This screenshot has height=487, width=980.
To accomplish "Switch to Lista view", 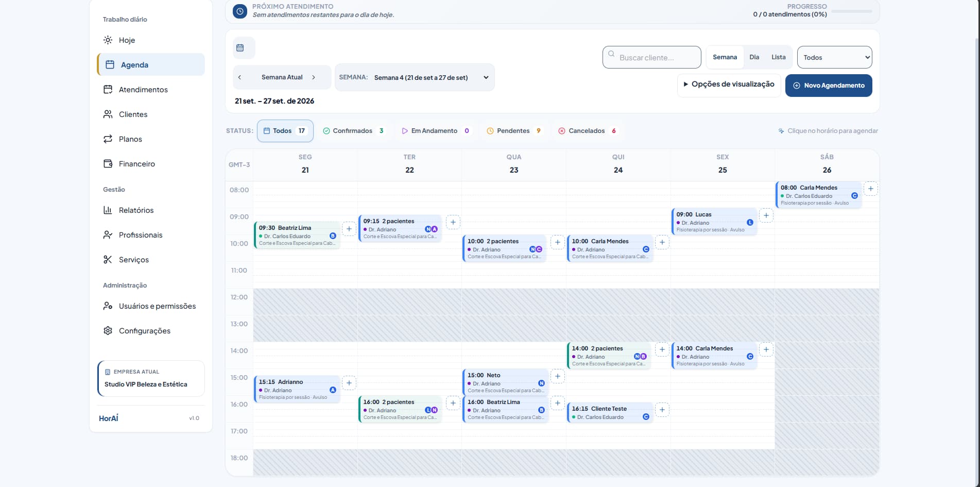I will pyautogui.click(x=778, y=57).
